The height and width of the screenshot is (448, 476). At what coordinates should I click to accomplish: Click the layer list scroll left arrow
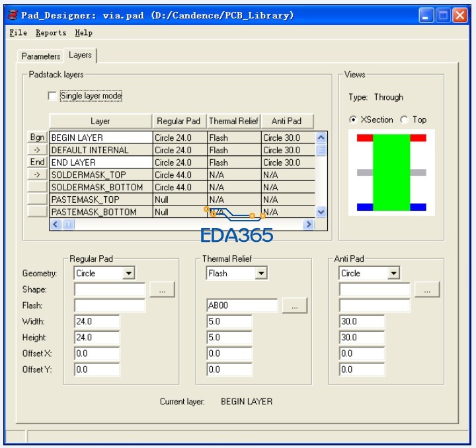coord(56,224)
